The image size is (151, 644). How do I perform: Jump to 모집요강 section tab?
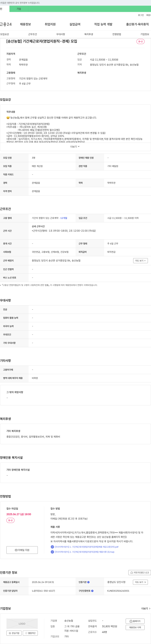(5, 34)
